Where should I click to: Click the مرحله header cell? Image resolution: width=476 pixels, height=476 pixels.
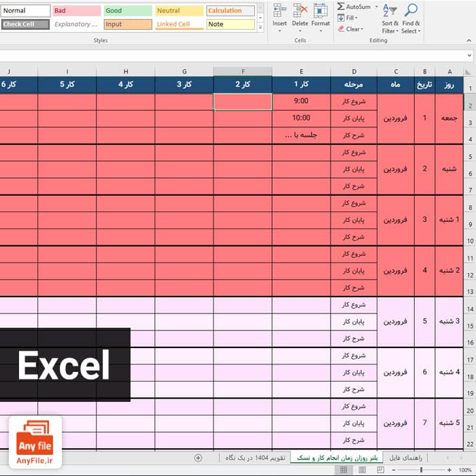click(354, 84)
